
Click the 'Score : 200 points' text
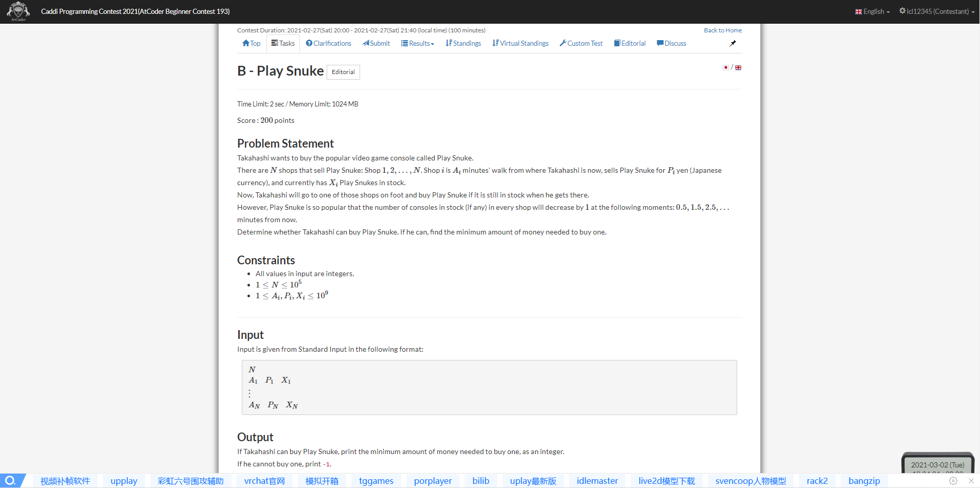[x=266, y=120]
